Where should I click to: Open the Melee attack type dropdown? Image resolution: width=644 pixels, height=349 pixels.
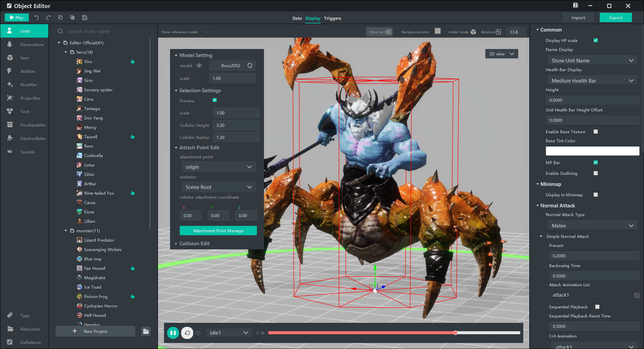pos(592,226)
